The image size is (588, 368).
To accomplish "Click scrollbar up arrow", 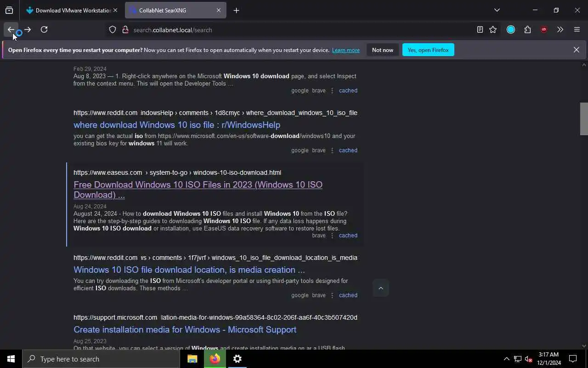I will click(584, 65).
